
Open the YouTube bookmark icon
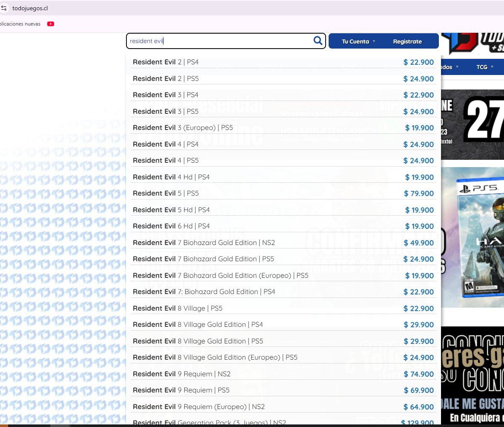[51, 24]
